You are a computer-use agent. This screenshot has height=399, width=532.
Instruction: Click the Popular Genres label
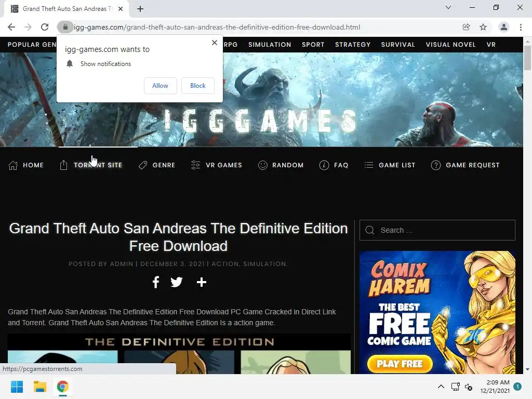coord(32,45)
